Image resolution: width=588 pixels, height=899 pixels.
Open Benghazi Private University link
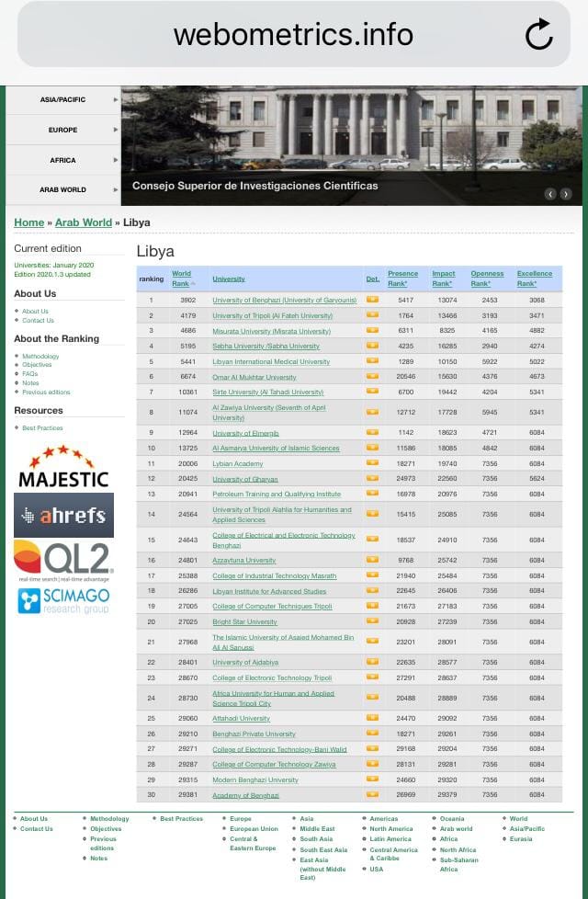coord(254,734)
